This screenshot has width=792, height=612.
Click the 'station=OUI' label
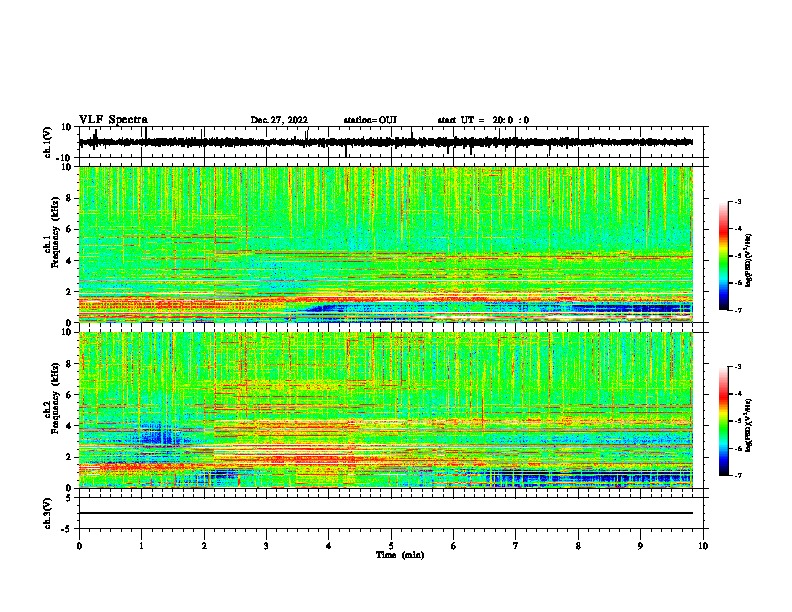tap(370, 120)
